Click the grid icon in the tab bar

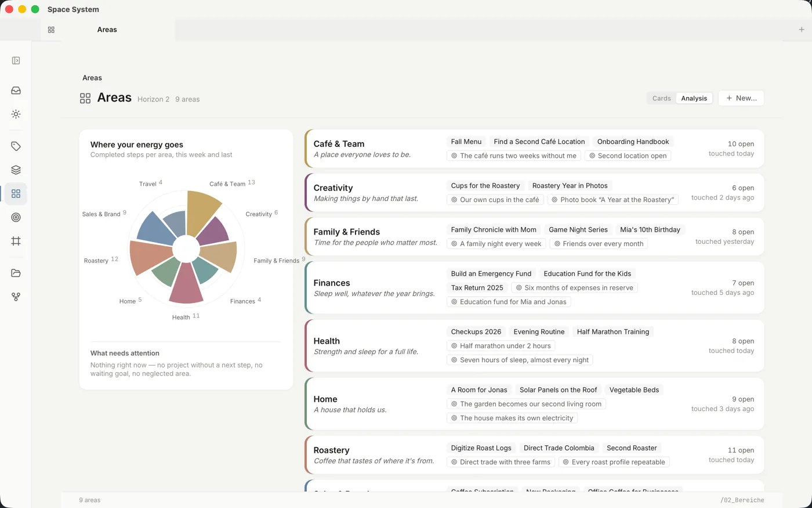(51, 30)
